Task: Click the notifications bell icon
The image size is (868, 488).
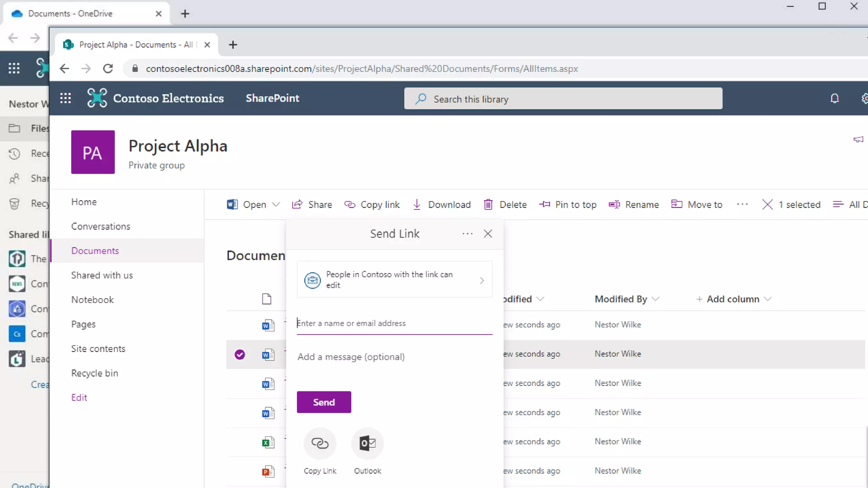Action: (x=834, y=98)
